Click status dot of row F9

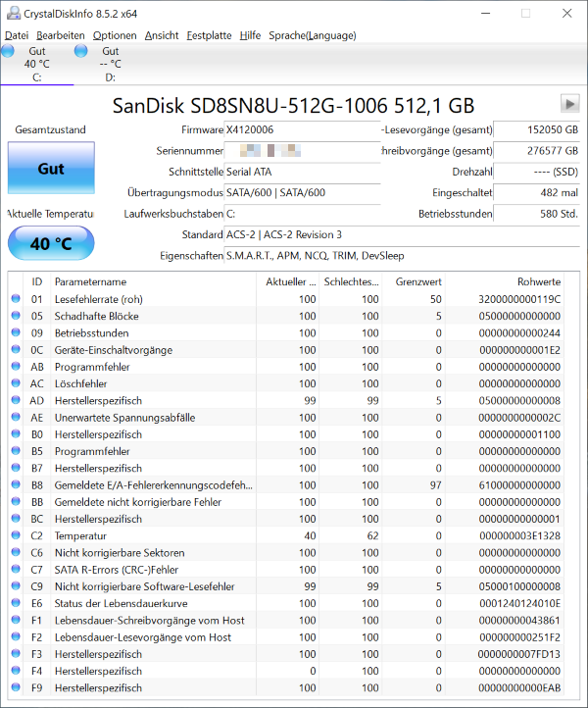point(16,687)
